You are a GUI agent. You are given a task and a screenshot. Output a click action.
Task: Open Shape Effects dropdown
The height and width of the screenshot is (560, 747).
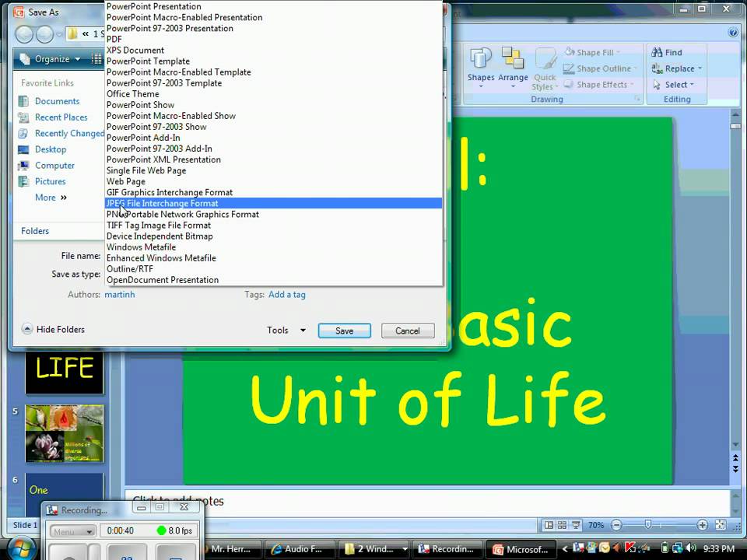[x=599, y=84]
